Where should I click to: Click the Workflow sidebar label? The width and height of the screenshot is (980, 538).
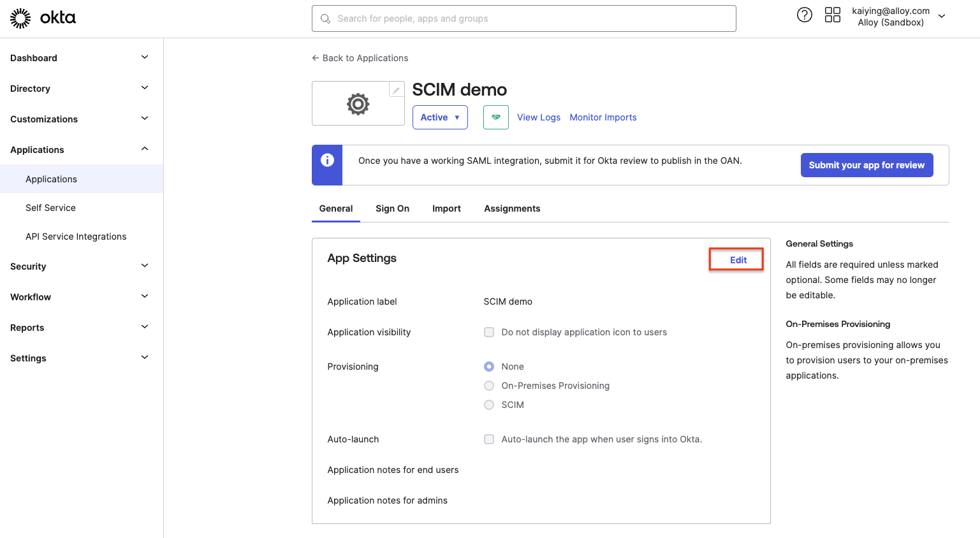(31, 297)
